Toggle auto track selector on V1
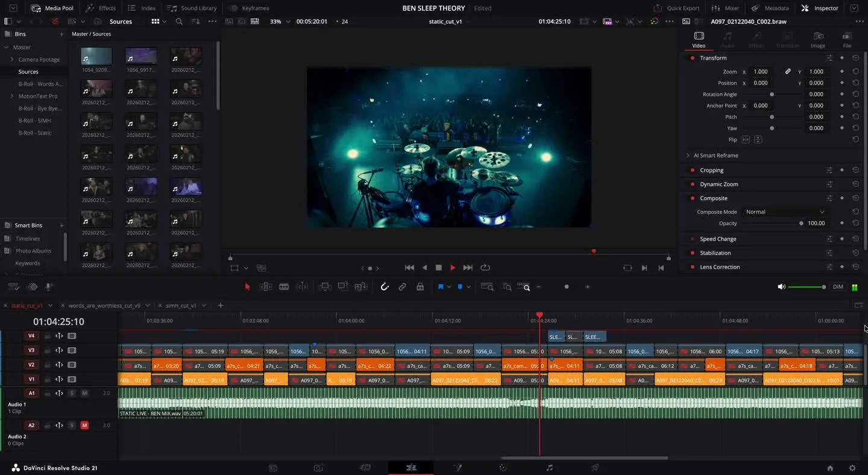868x475 pixels. (x=59, y=380)
